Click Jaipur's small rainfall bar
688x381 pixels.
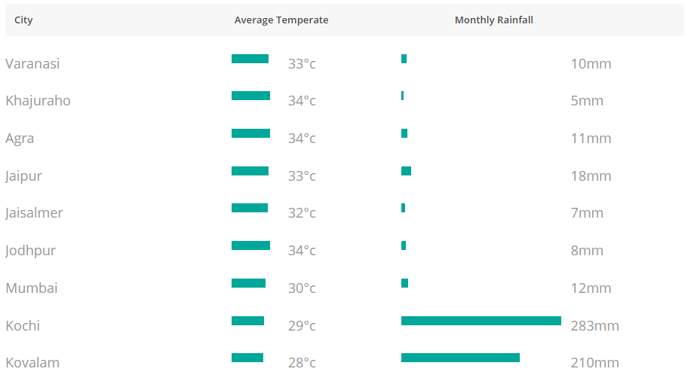406,171
